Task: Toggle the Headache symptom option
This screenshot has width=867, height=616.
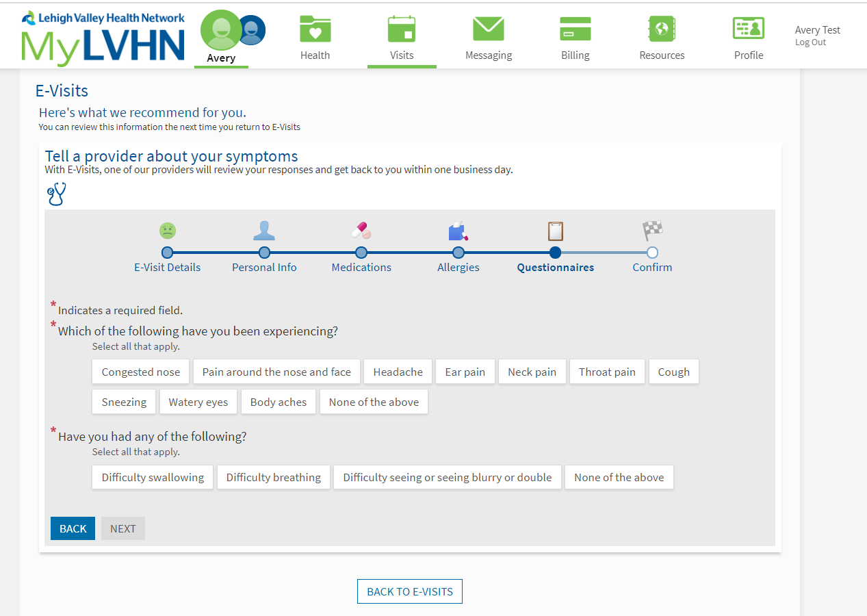Action: tap(398, 372)
